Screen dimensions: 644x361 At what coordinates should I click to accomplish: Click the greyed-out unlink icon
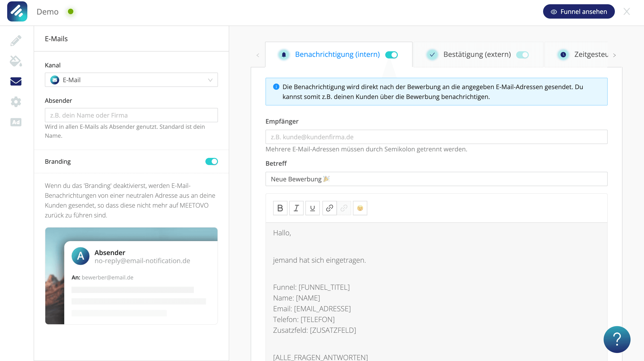(344, 208)
